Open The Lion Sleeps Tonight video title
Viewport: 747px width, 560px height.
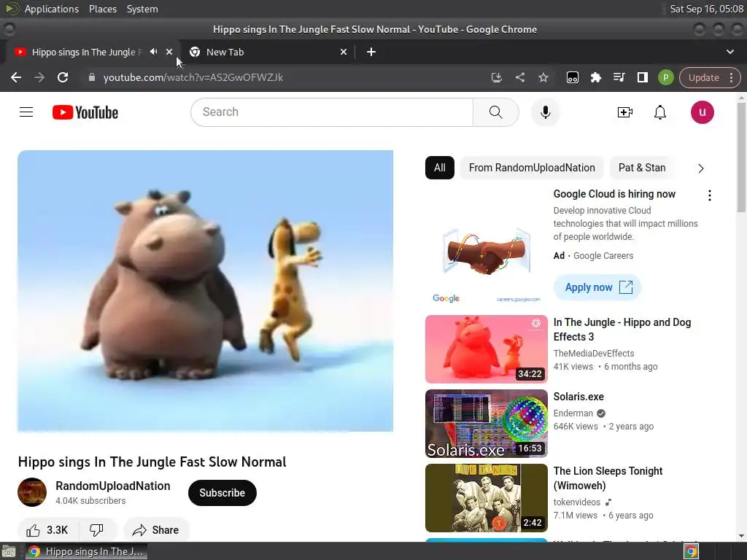pos(608,478)
